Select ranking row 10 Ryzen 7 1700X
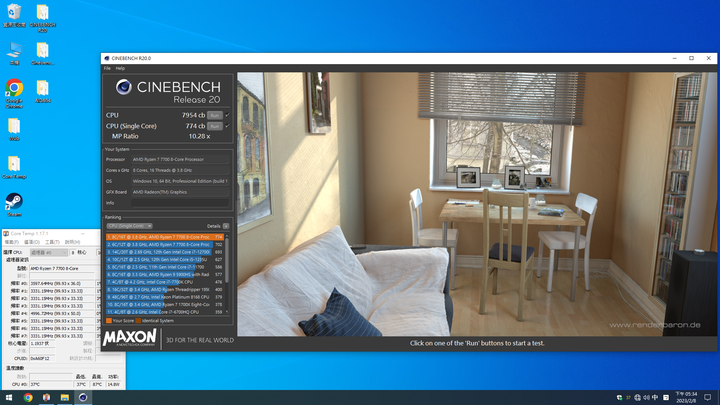Viewport: 720px width, 405px height. point(165,304)
